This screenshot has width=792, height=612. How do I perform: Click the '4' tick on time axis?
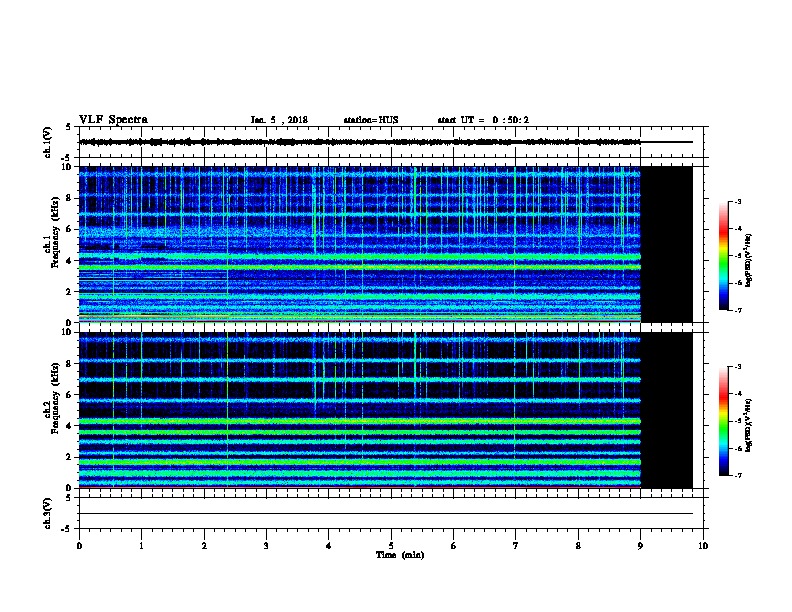click(329, 545)
